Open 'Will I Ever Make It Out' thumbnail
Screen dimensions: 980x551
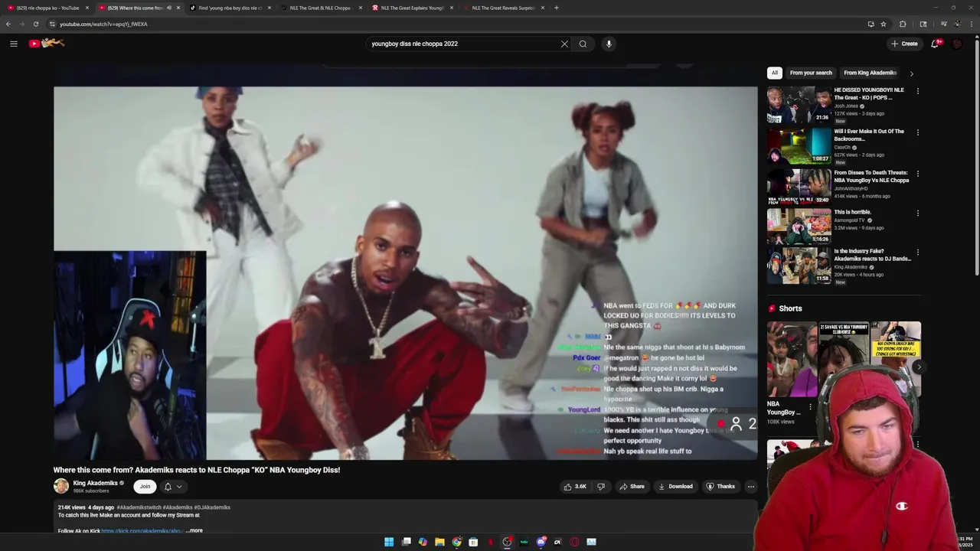pyautogui.click(x=799, y=146)
